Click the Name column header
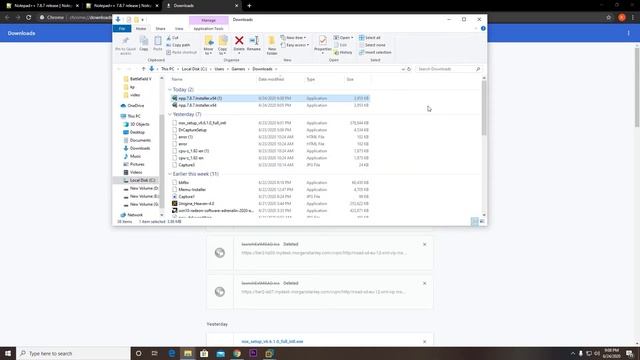640x360 pixels. pos(177,79)
